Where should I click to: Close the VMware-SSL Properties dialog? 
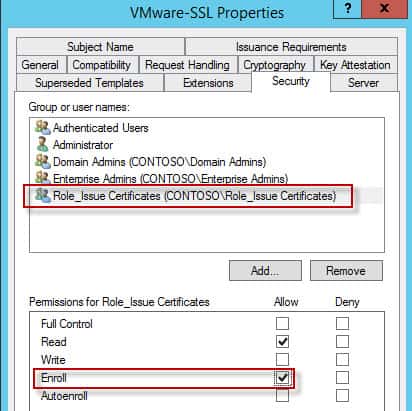[x=385, y=9]
